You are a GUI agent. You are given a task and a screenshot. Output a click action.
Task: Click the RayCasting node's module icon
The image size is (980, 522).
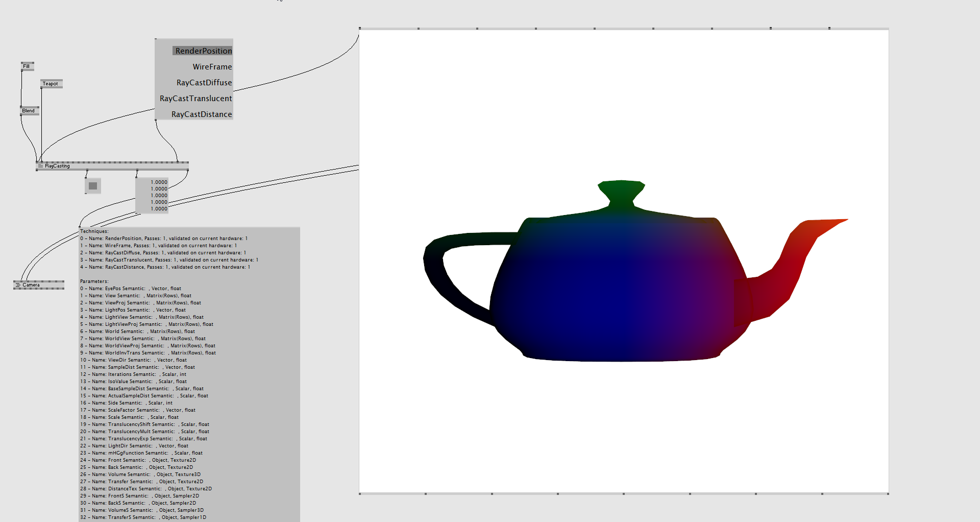pos(40,166)
